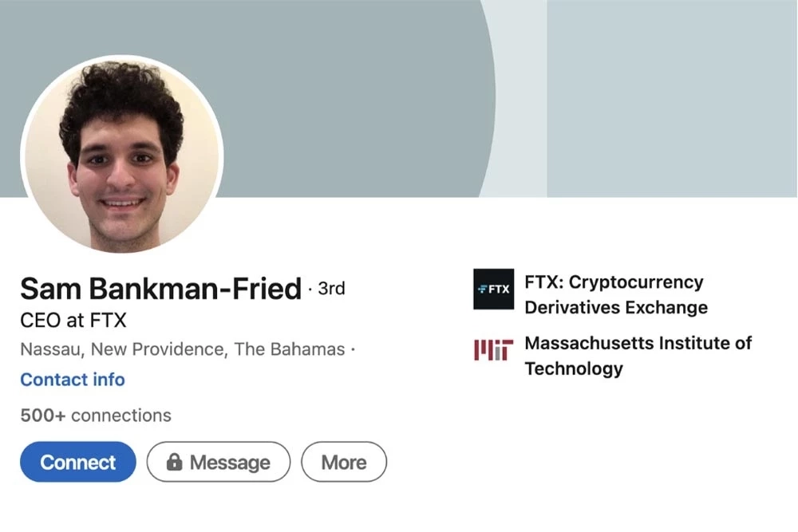Open the More actions dropdown

coord(343,463)
